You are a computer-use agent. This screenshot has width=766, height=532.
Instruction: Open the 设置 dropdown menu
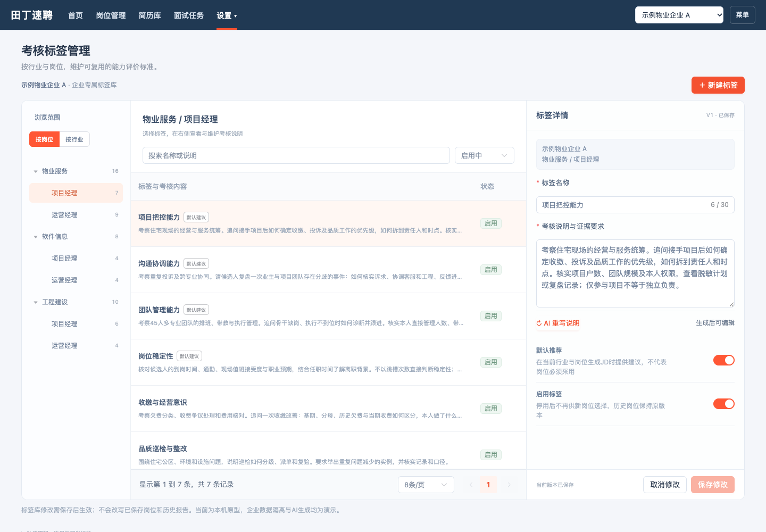point(227,15)
